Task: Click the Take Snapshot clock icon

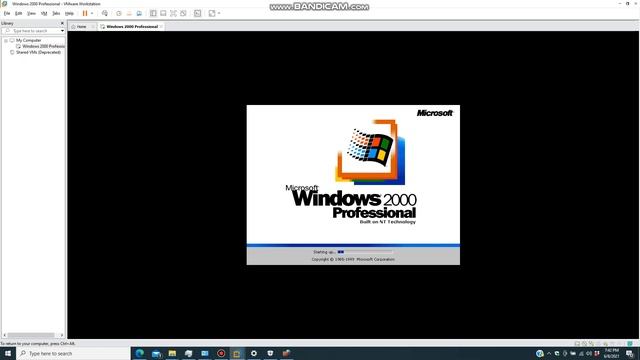Action: 119,13
